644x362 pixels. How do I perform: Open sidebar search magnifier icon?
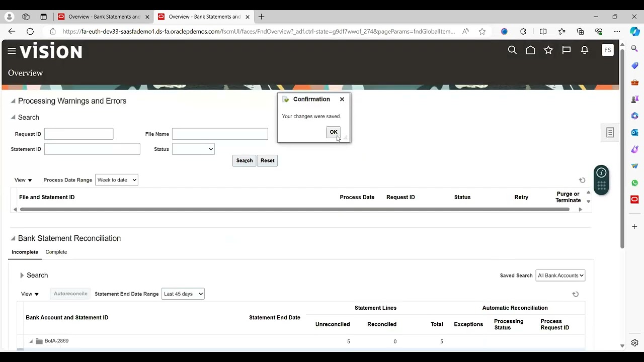[634, 49]
